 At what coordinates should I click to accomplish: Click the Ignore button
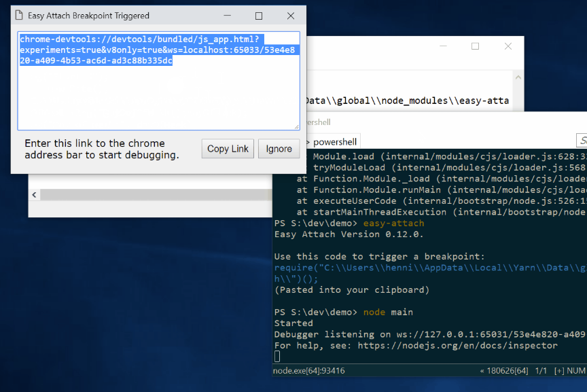279,149
